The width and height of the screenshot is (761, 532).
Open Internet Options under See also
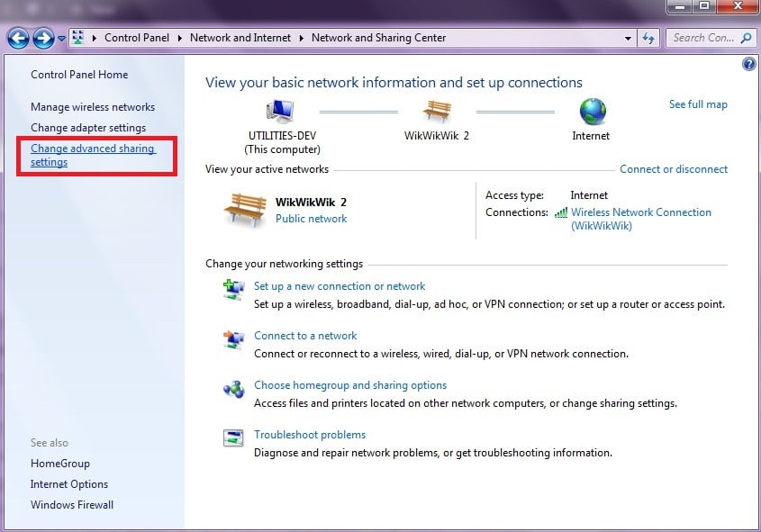[x=69, y=484]
